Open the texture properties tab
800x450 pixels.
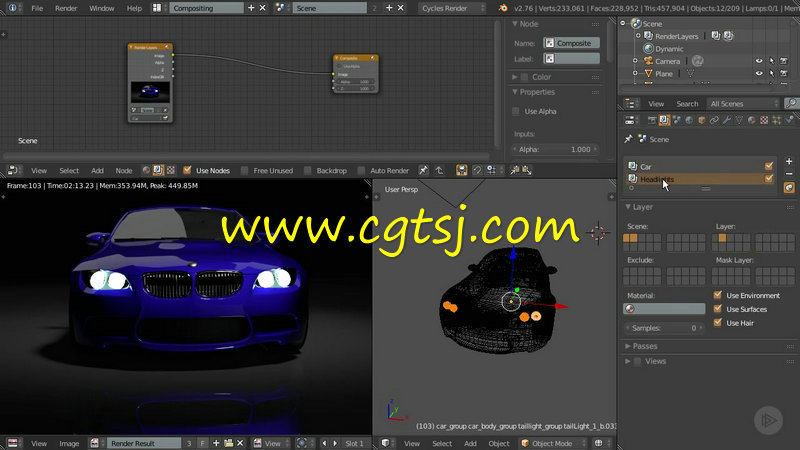[x=764, y=120]
